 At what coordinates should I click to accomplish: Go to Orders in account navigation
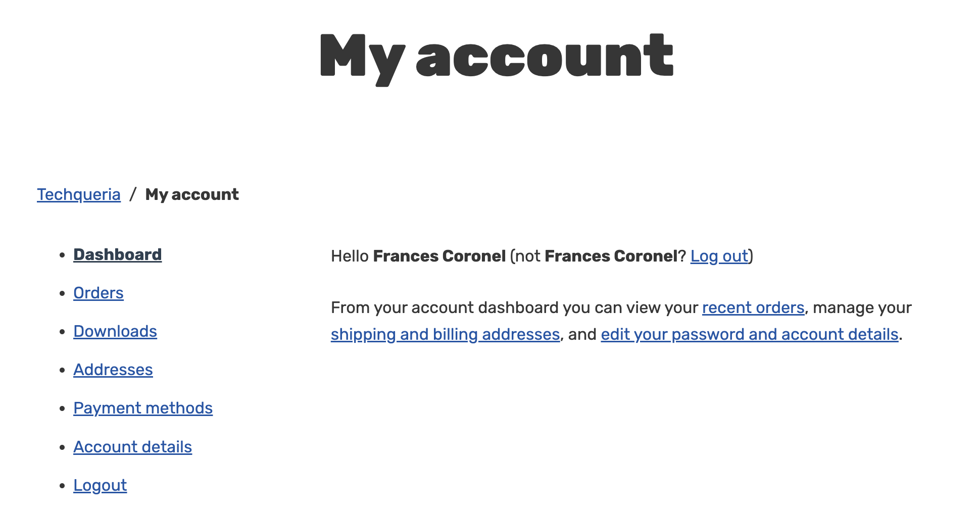(98, 293)
